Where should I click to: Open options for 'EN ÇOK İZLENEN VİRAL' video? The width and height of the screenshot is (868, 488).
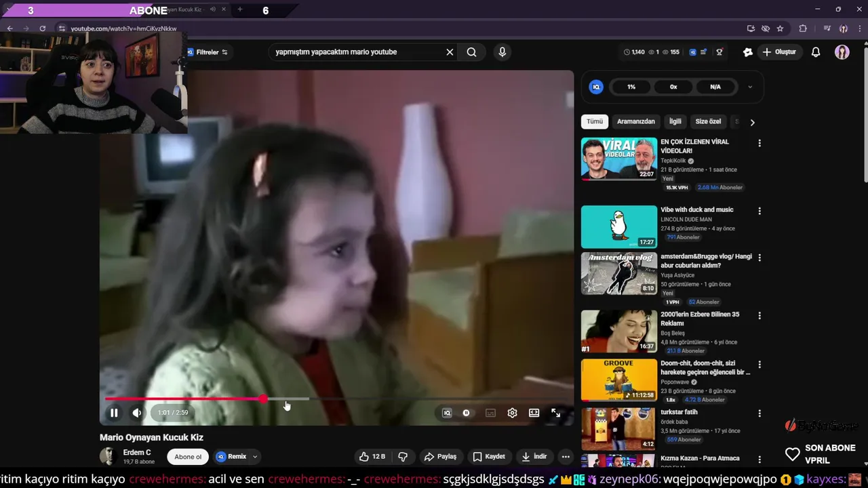pos(759,143)
